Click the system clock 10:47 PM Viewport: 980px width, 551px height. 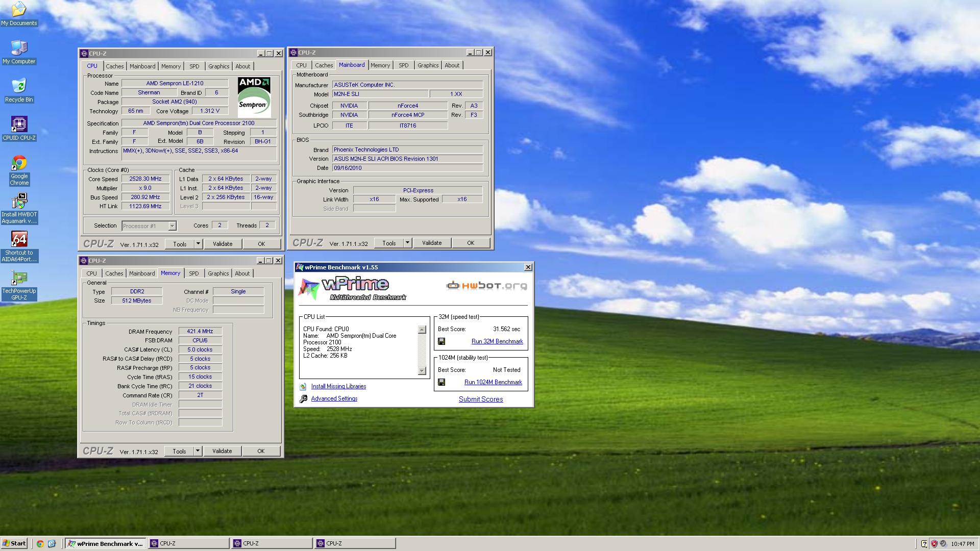click(x=963, y=544)
